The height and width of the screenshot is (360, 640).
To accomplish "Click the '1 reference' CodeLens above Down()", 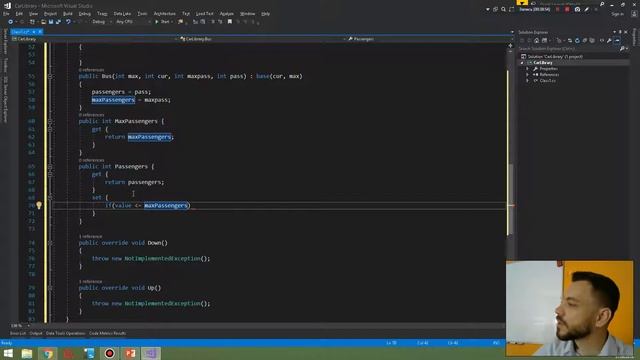I will (90, 237).
